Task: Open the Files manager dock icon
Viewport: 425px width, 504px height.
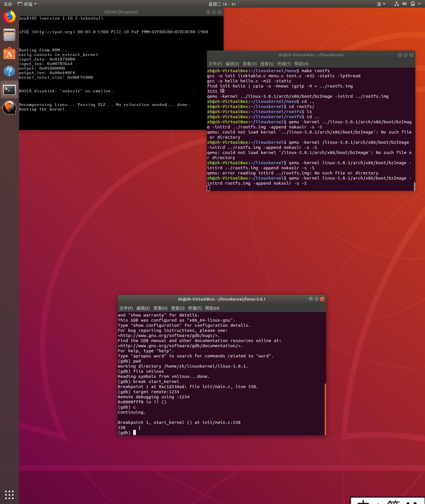Action: 9,35
